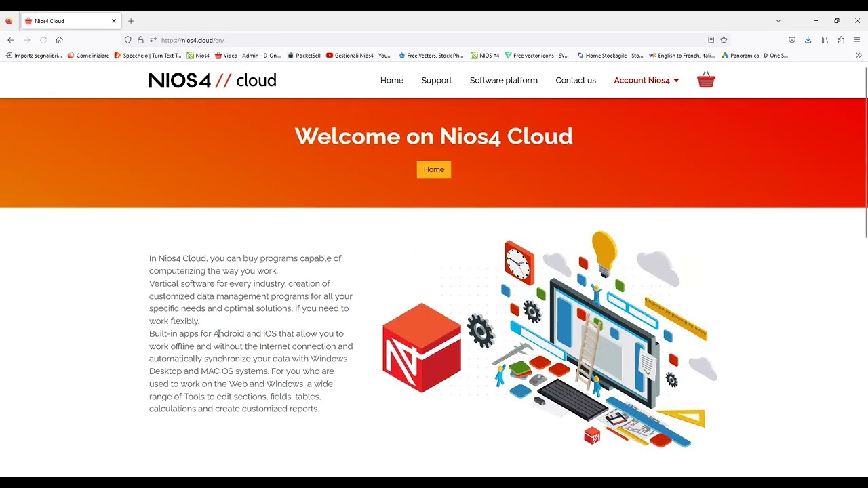868x488 pixels.
Task: Open the Home navigation item
Action: coord(392,80)
